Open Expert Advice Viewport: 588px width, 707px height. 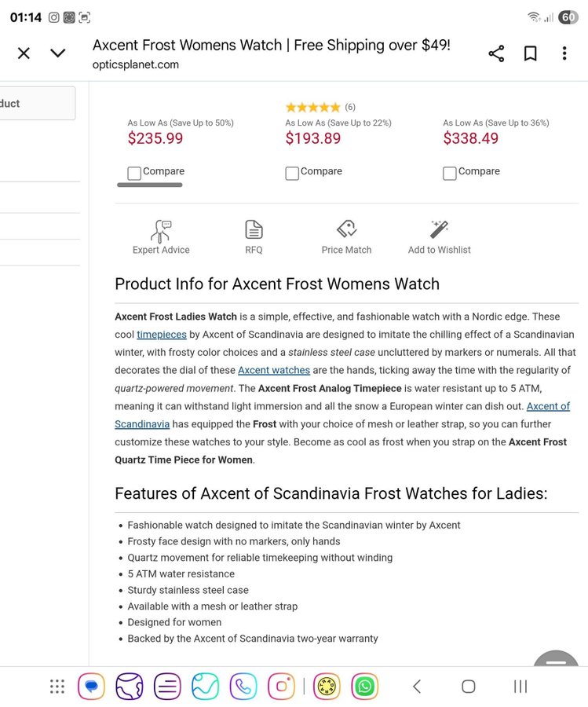pyautogui.click(x=161, y=237)
